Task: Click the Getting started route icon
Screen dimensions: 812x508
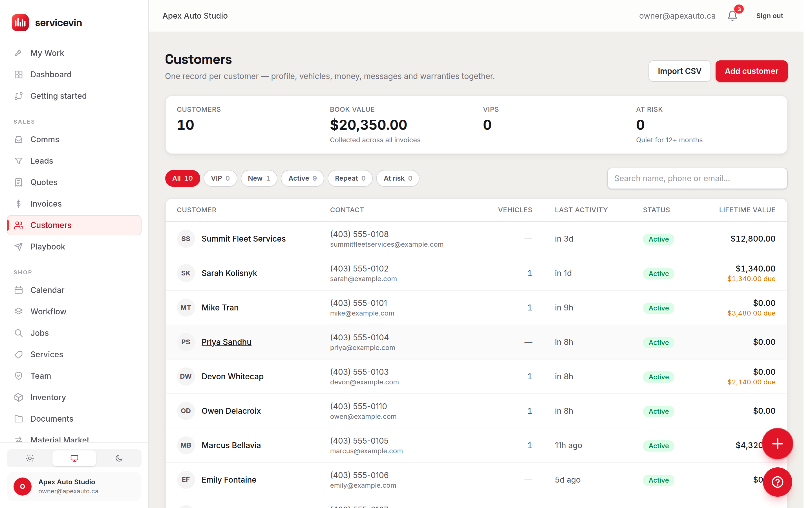Action: 18,96
